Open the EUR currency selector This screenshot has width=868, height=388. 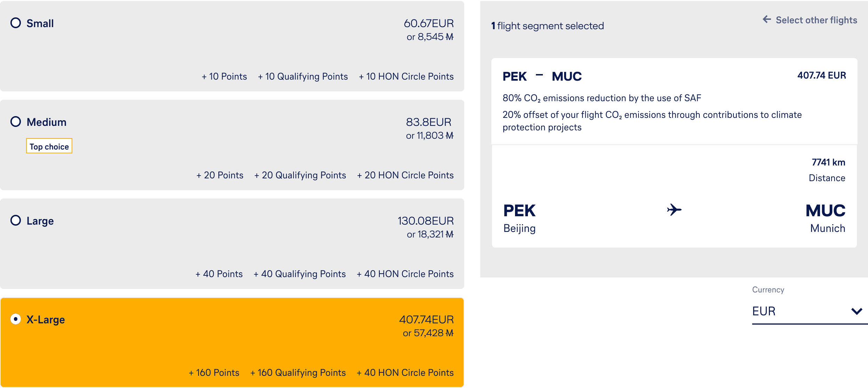pyautogui.click(x=800, y=311)
